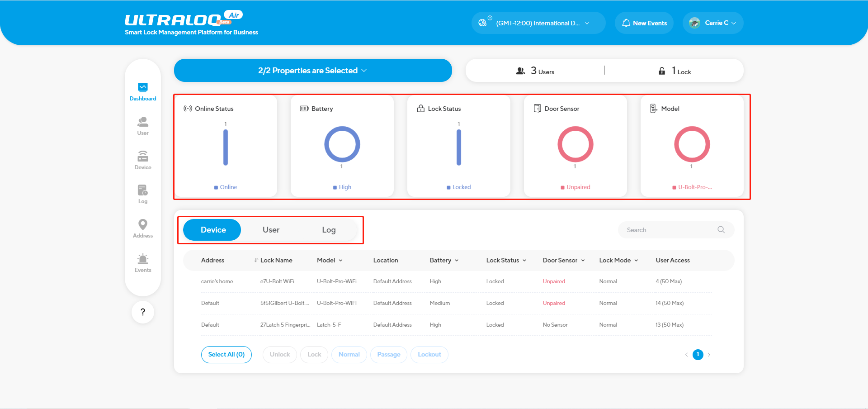Open the GMT-12:00 time zone dropdown
This screenshot has width=868, height=409.
pos(538,23)
